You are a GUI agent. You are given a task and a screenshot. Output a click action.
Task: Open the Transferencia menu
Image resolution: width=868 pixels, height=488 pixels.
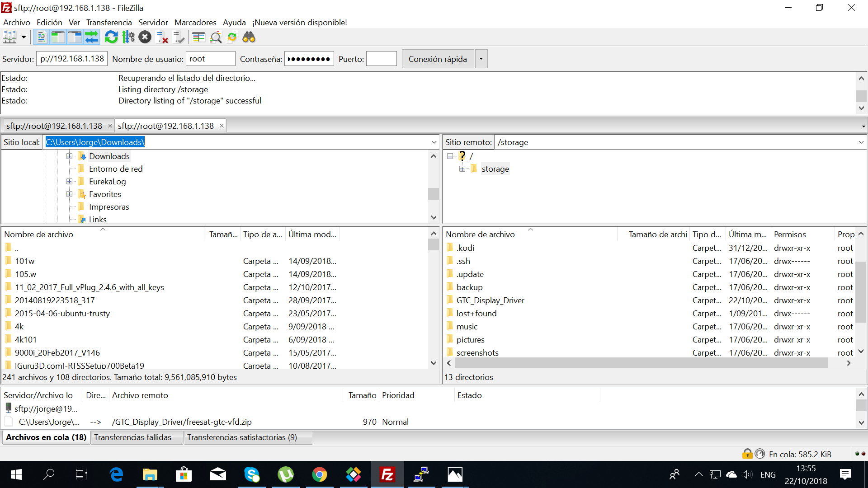click(x=109, y=22)
